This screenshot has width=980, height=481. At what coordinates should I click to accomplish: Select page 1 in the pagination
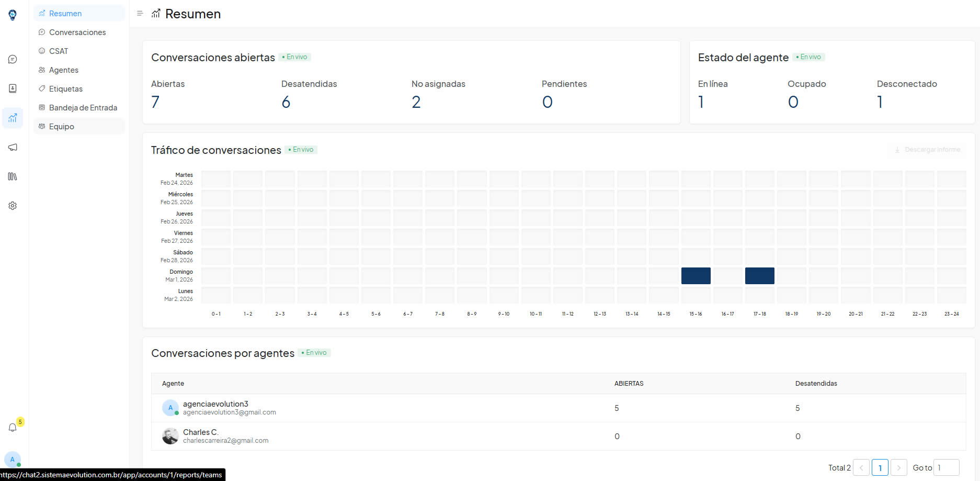click(880, 467)
